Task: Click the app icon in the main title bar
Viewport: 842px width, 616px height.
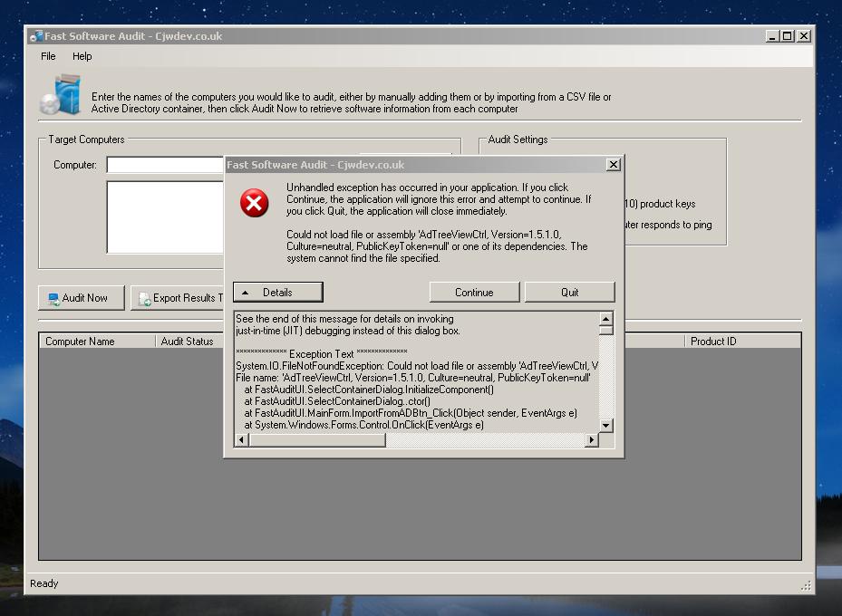Action: click(36, 36)
